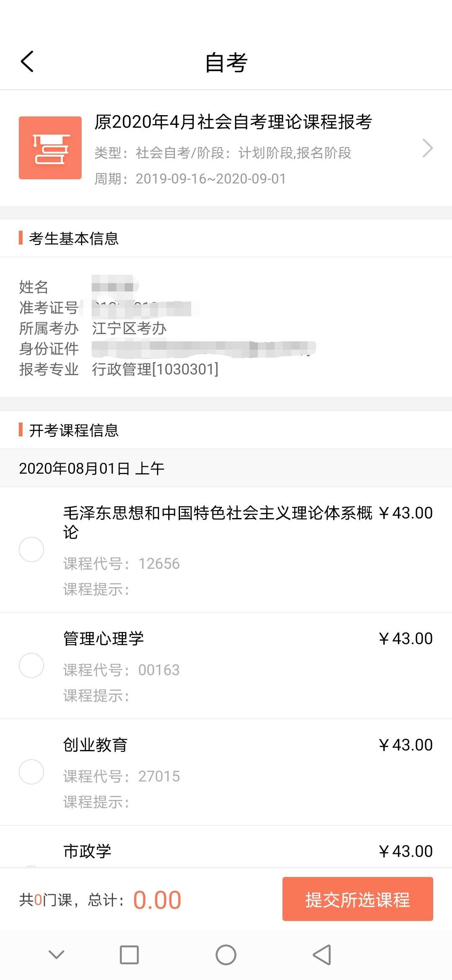
Task: Tap the orange graduation cap books icon
Action: (50, 148)
